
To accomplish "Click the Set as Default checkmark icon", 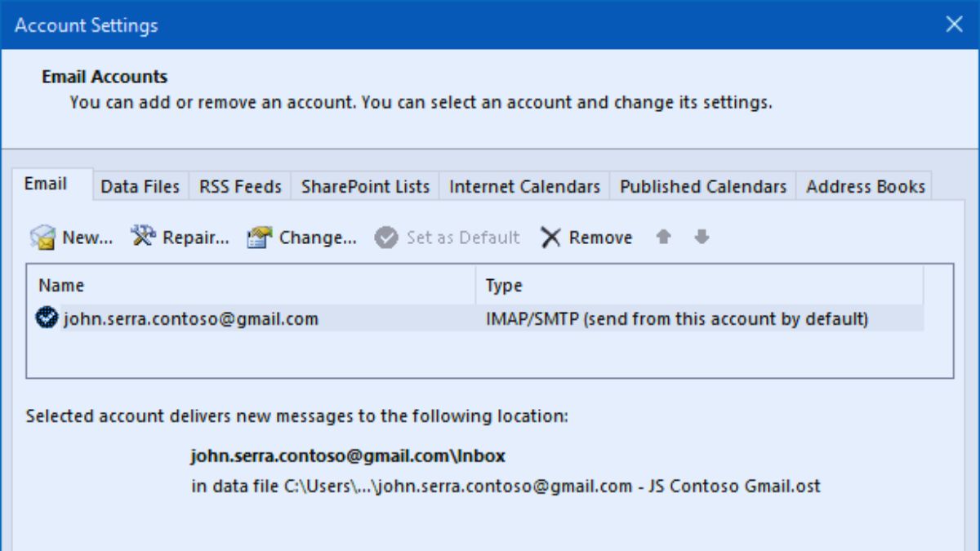I will tap(386, 238).
